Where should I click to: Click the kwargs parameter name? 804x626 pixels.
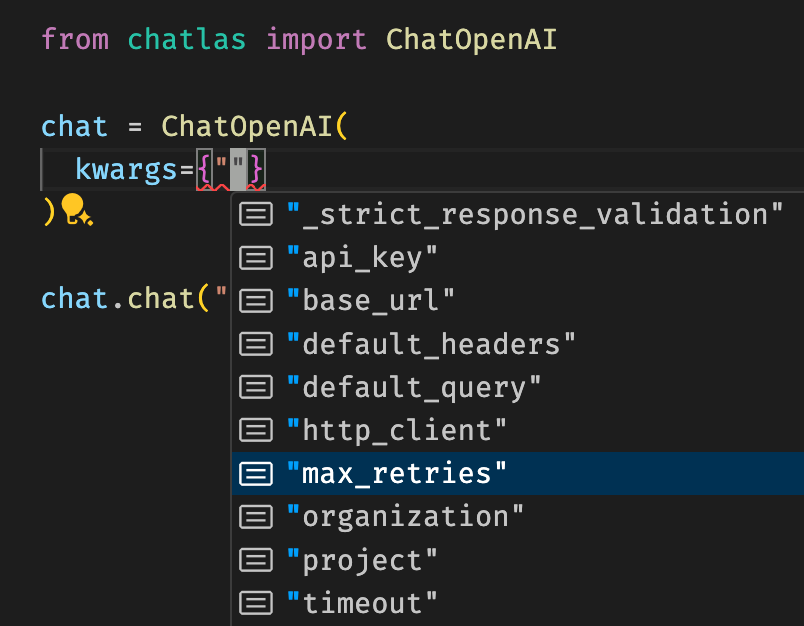tap(126, 169)
